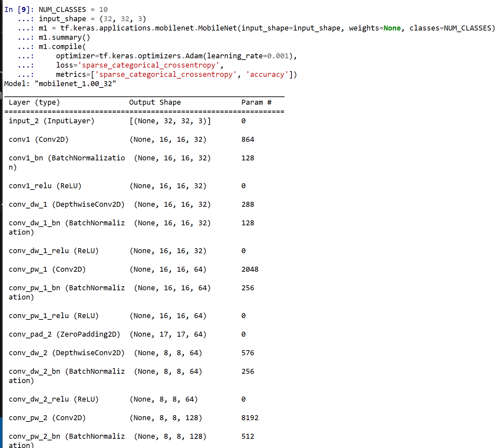The image size is (502, 448).
Task: Click the Param # column header
Action: click(256, 102)
